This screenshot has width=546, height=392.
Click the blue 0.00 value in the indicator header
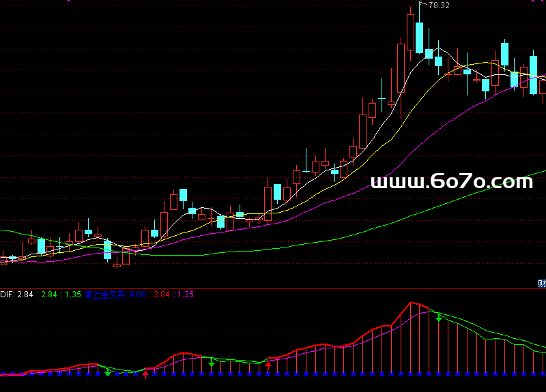[x=138, y=295]
